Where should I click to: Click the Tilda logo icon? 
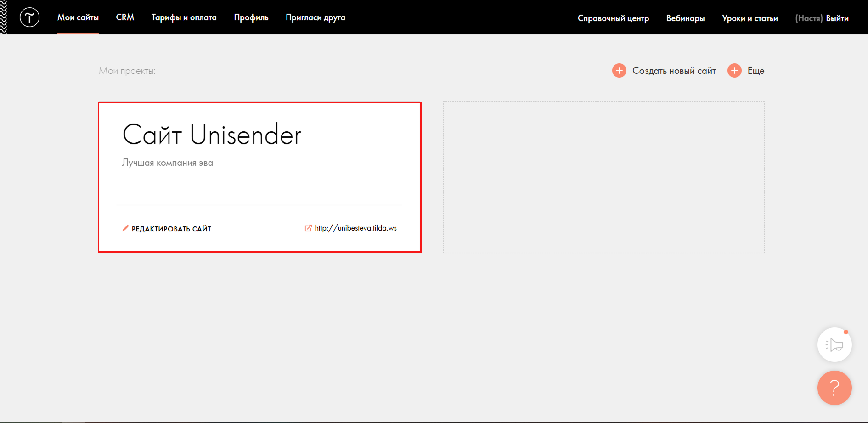(29, 17)
